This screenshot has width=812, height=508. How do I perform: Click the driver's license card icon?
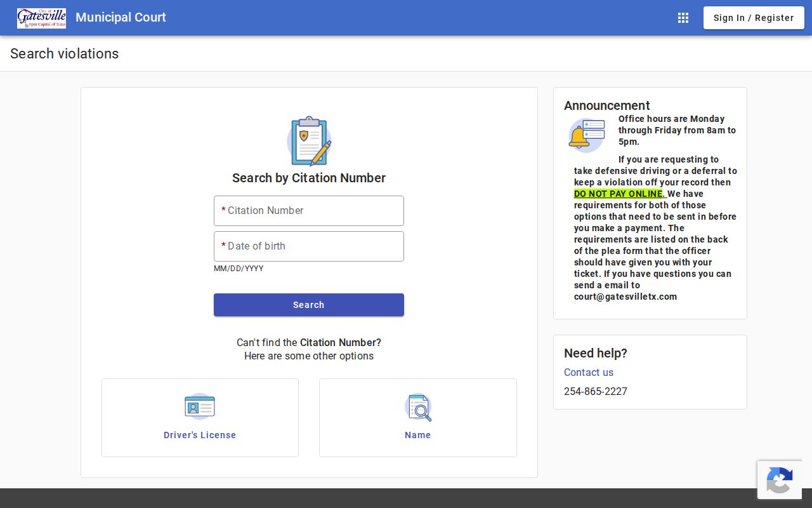(200, 406)
